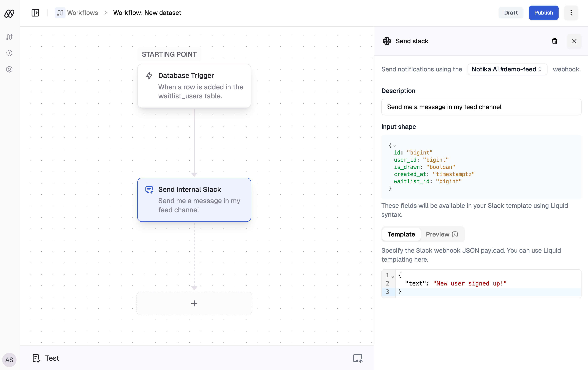Screen dimensions: 588x370
Task: Publish the workflow
Action: (543, 13)
